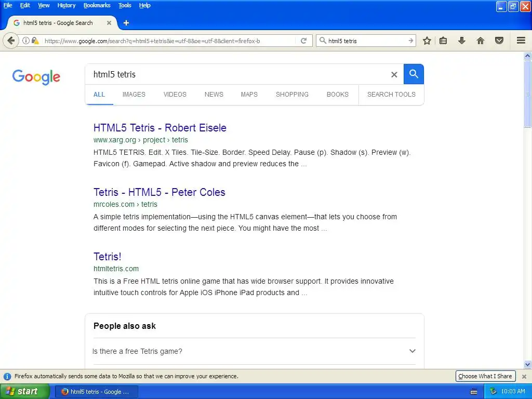Image resolution: width=532 pixels, height=399 pixels.
Task: Open the View menu
Action: tap(44, 5)
